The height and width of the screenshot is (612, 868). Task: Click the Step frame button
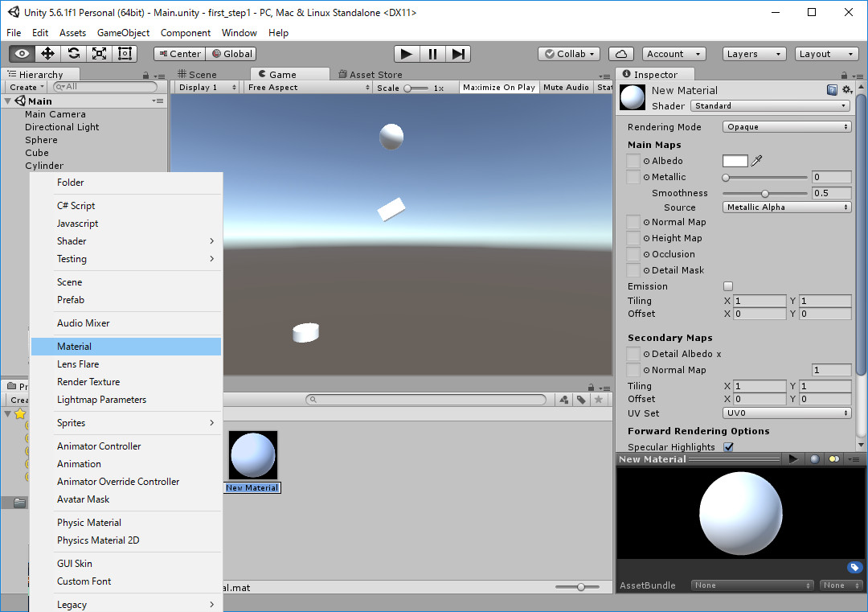pos(458,54)
